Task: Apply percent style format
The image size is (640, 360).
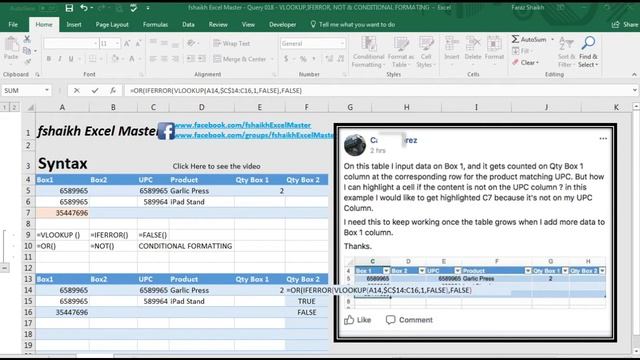Action: click(303, 59)
